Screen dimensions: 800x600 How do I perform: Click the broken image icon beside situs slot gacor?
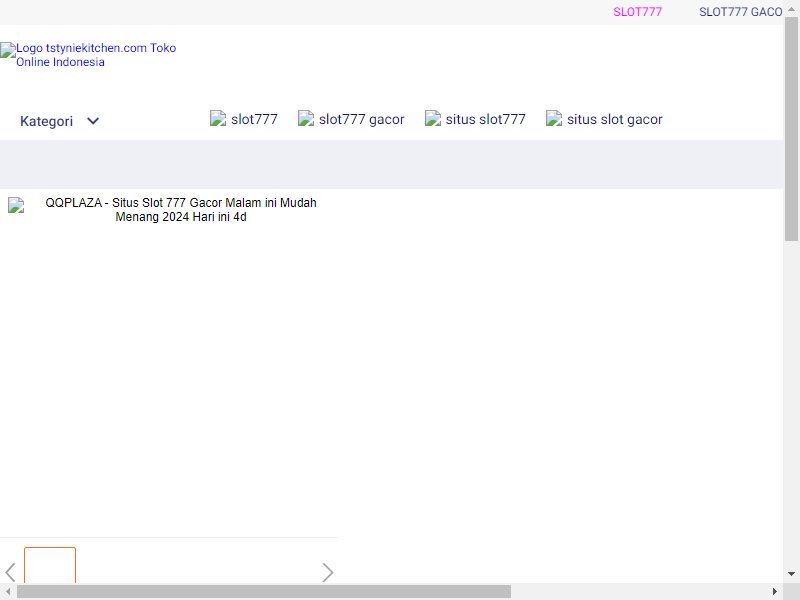click(554, 118)
